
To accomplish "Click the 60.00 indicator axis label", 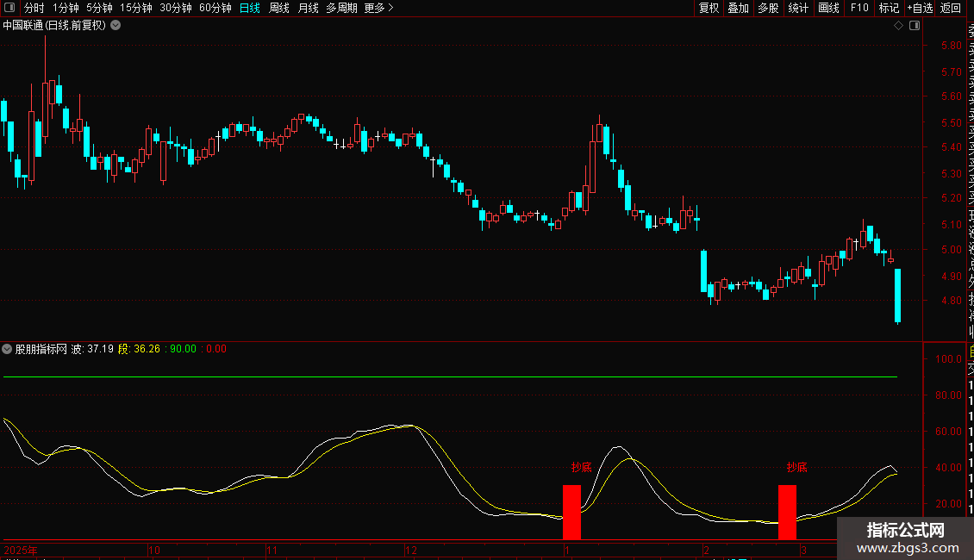I will click(948, 431).
